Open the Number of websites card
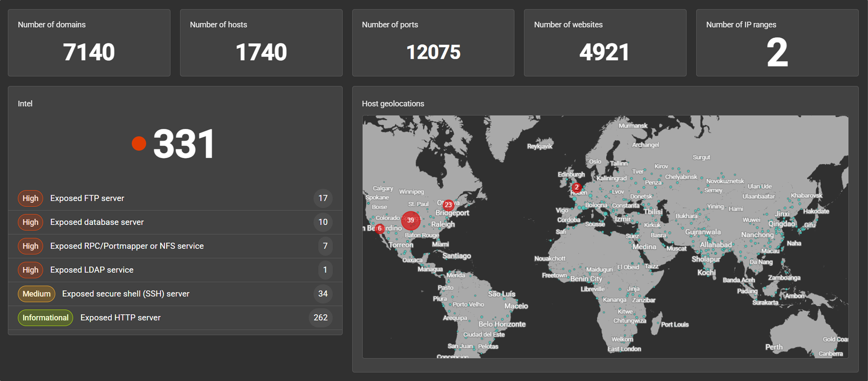Screen dimensions: 868x381 point(605,43)
